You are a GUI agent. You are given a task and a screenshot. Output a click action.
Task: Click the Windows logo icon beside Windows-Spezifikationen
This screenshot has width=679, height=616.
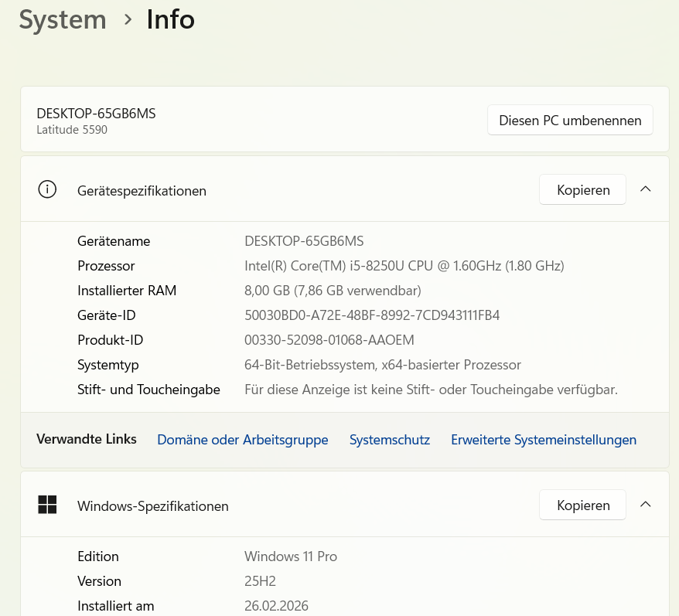point(47,505)
